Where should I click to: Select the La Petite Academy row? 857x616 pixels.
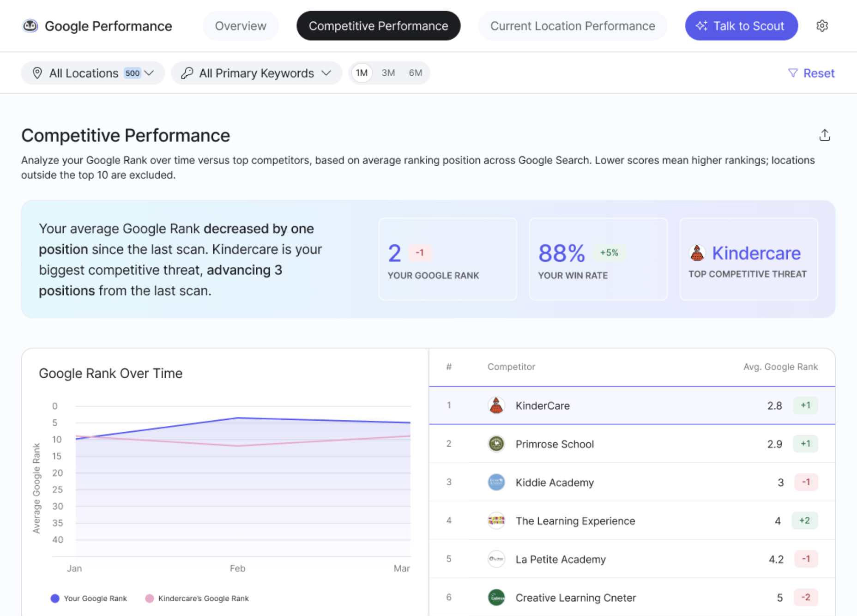[x=632, y=559]
